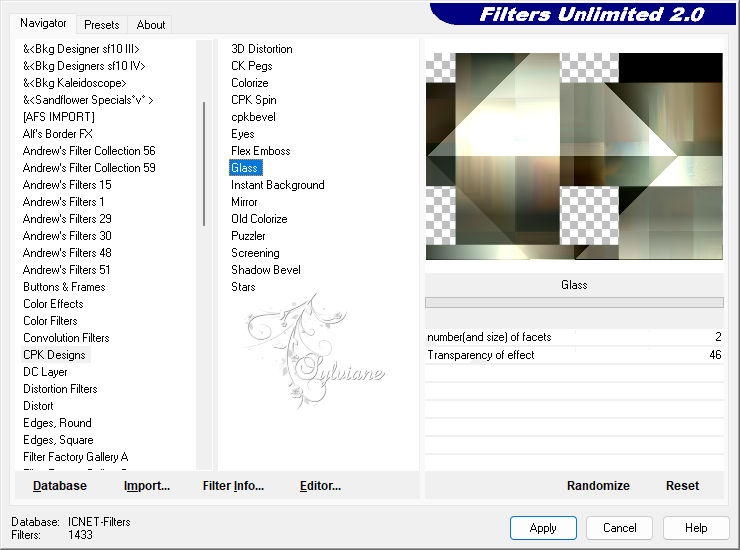Adjust the number(and size) of facets slider
The image size is (740, 550).
pyautogui.click(x=574, y=337)
